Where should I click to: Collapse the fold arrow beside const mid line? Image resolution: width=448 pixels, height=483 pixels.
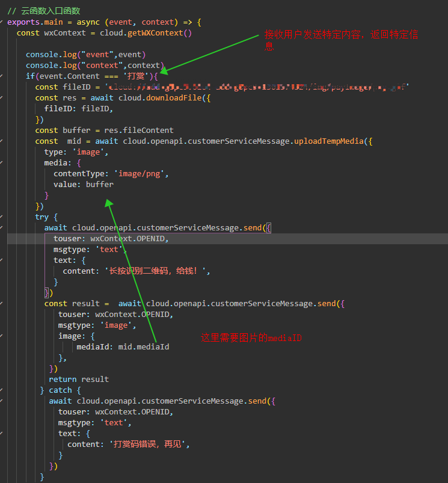tap(2, 141)
